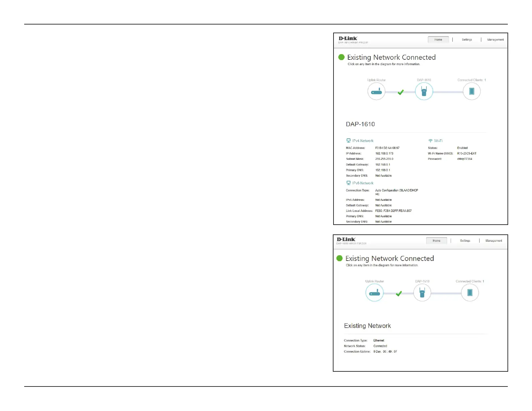532x411 pixels.
Task: Click the IPv6 Primary DNS value Not Available
Action: [x=383, y=216]
